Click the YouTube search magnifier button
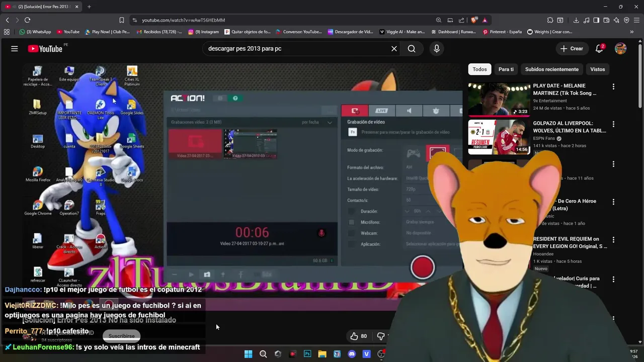Viewport: 644px width, 362px height. [412, 49]
